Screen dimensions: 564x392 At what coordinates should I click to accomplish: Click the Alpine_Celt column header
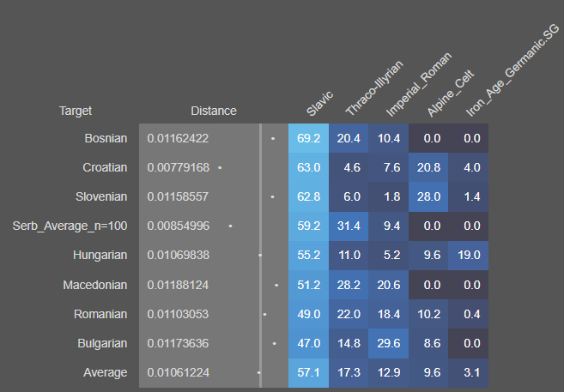[x=451, y=93]
